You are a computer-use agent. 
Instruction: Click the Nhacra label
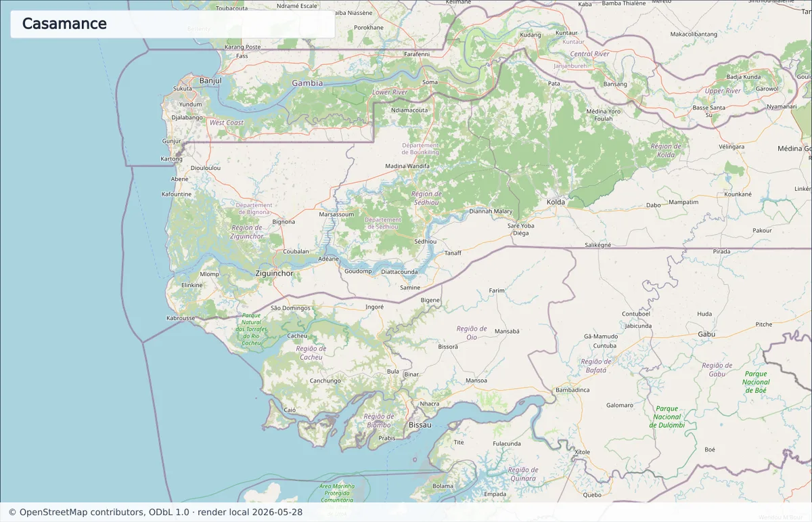point(430,404)
